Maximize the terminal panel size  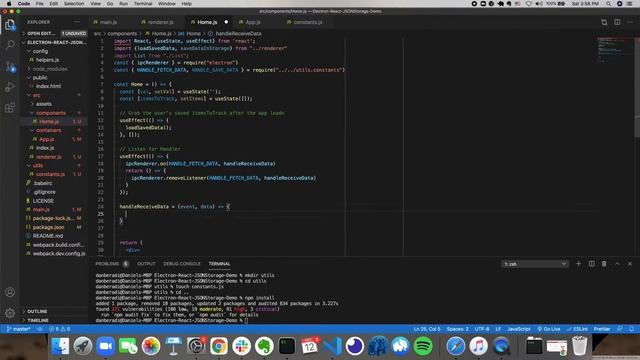617,264
